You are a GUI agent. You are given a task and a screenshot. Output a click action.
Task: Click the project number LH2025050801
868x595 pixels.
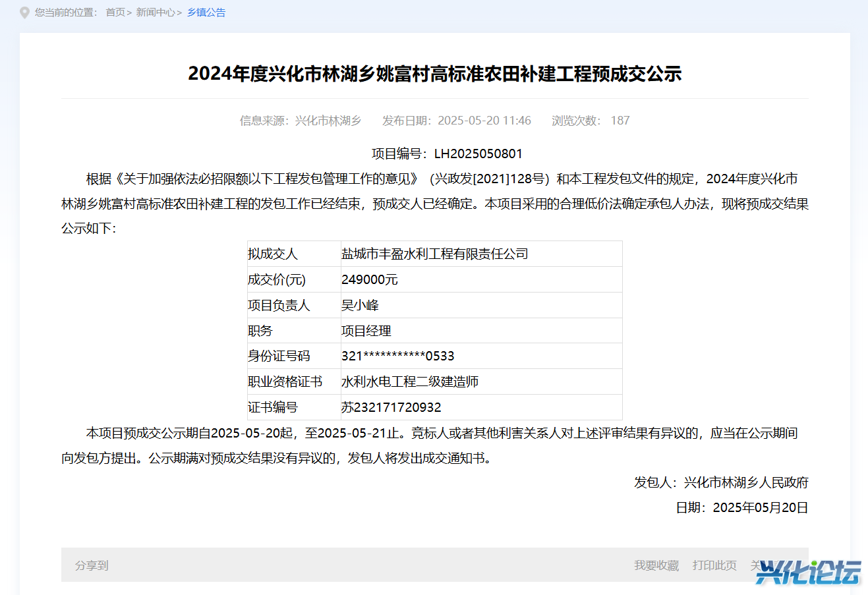click(478, 154)
